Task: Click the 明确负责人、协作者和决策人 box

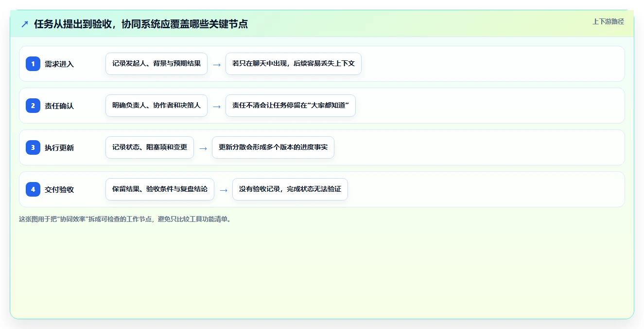Action: point(157,106)
